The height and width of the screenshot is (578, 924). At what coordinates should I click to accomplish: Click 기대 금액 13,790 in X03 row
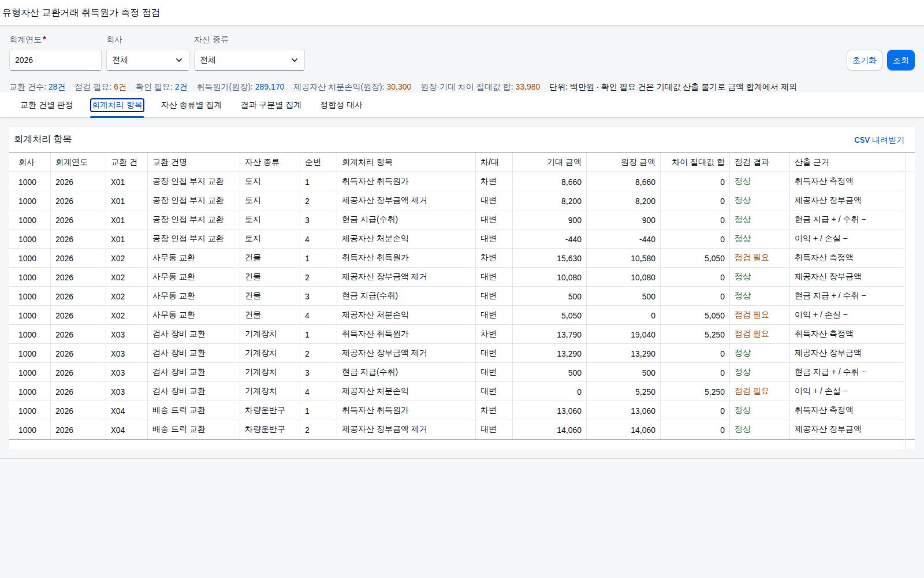(569, 335)
